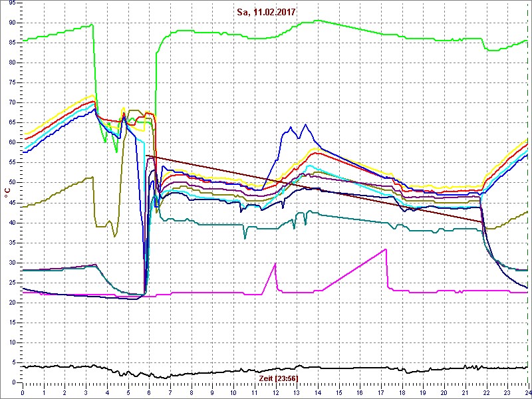532x399 pixels.
Task: Select the 90 value on the temperature axis
Action: click(11, 23)
